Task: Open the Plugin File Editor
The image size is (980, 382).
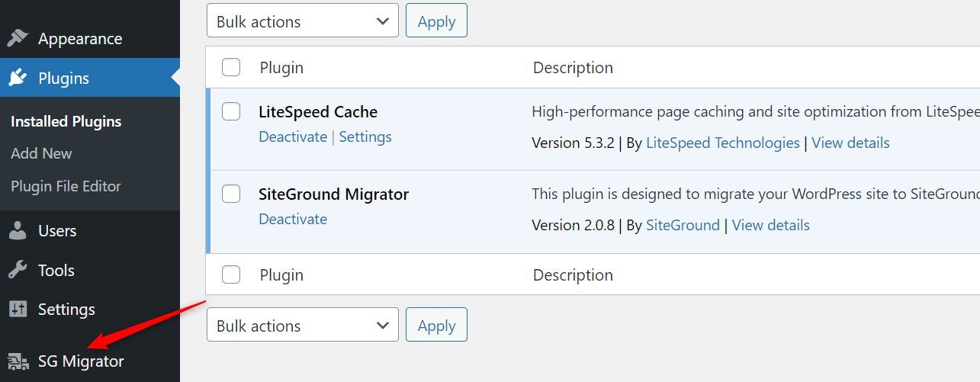Action: click(x=66, y=186)
